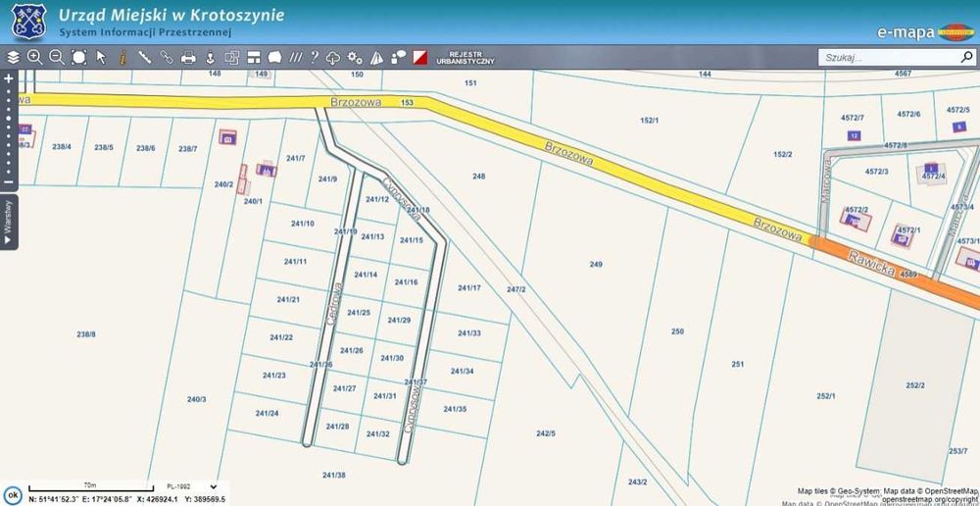Select the zoom out magnifier tool
The height and width of the screenshot is (506, 980).
pyautogui.click(x=57, y=58)
